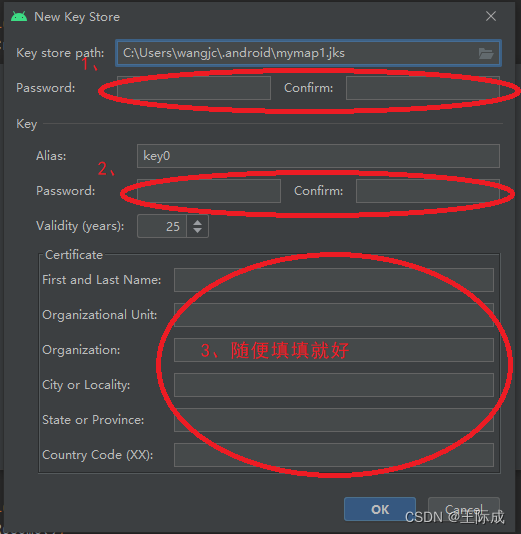Open folder browser for key store path

pyautogui.click(x=486, y=53)
